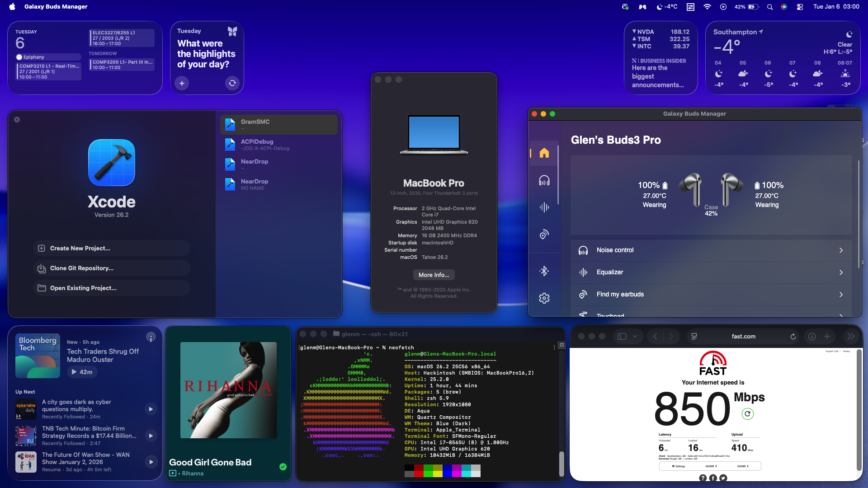Re-run the fast.com speed test
Viewport: 868px width, 488px height.
click(x=748, y=413)
